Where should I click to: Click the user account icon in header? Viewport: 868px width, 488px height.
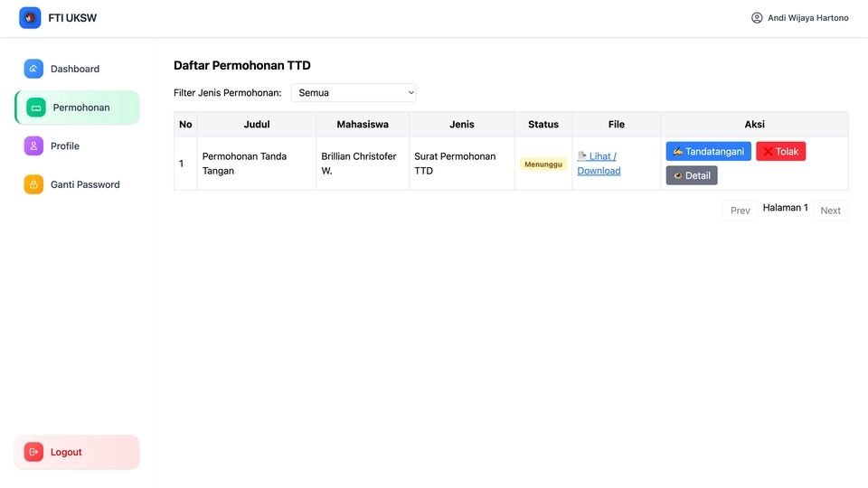pyautogui.click(x=757, y=18)
